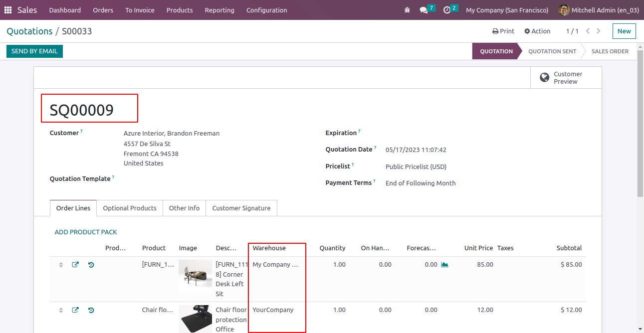Image resolution: width=644 pixels, height=333 pixels.
Task: Select the Sales Order status stage
Action: click(610, 51)
